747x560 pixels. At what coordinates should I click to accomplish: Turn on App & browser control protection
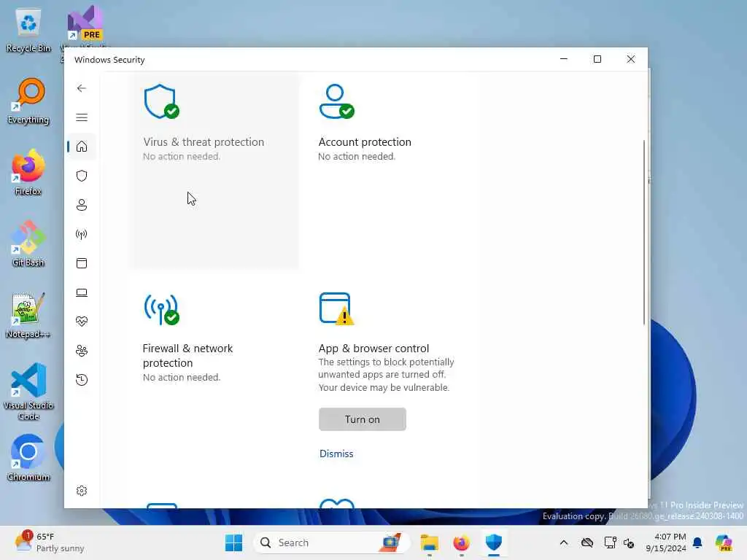tap(362, 419)
